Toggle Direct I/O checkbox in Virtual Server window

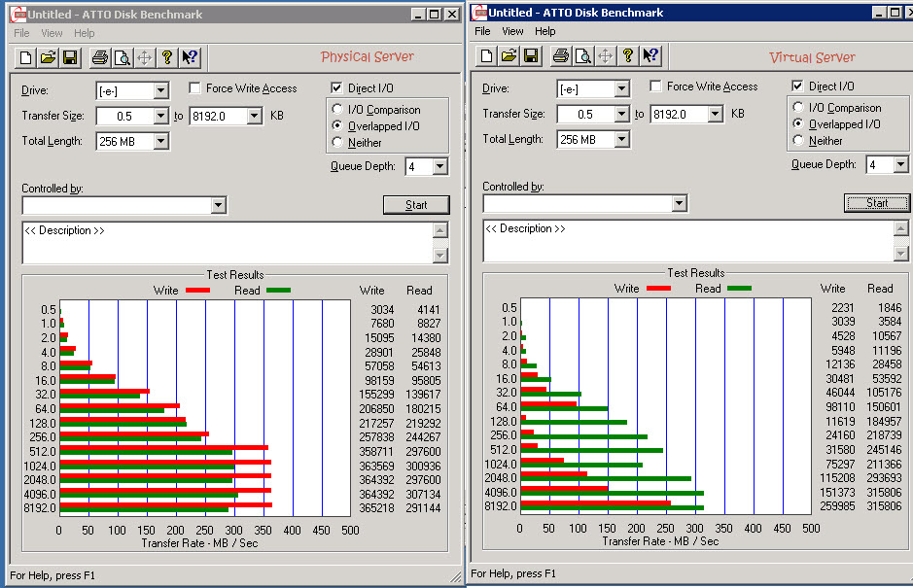(797, 86)
